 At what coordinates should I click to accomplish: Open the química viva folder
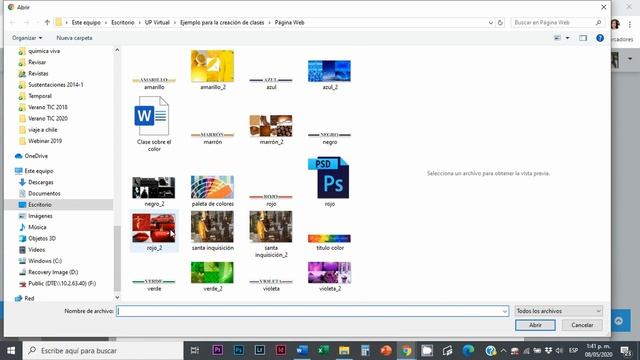[x=44, y=51]
